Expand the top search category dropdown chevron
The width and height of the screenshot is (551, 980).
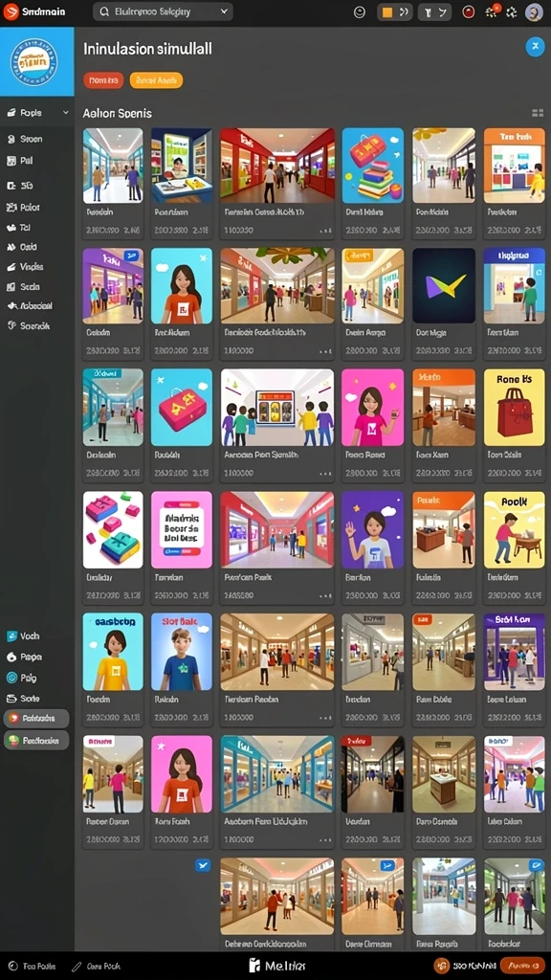[225, 11]
